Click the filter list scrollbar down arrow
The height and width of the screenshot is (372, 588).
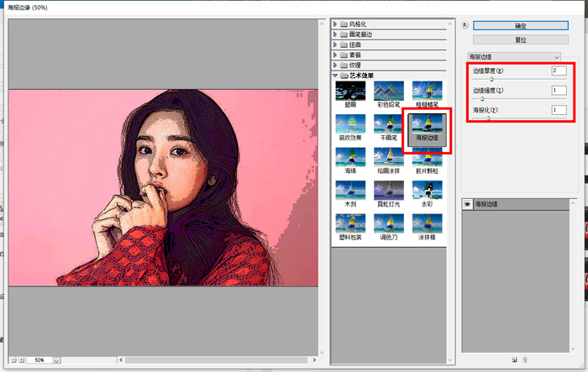click(450, 360)
